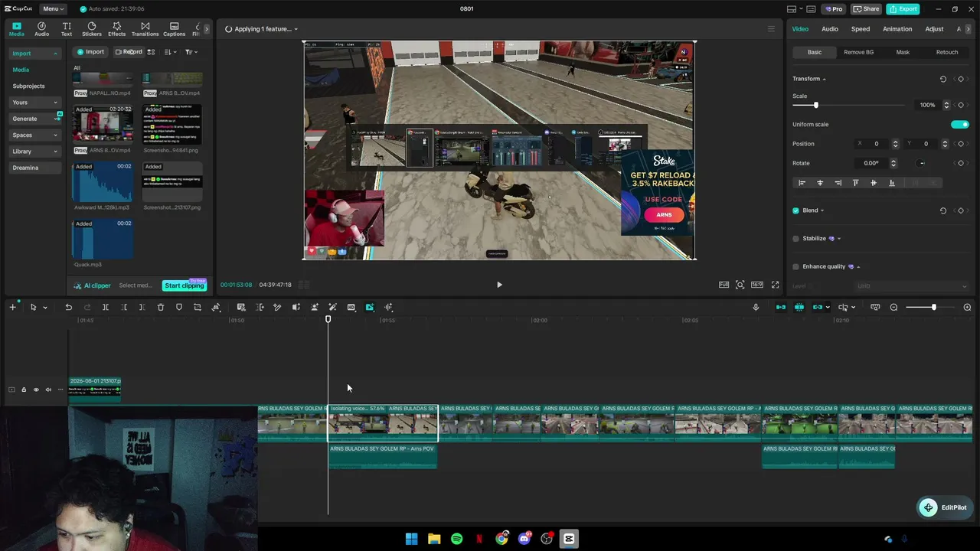Open the Retouch sub-tab
The width and height of the screenshot is (980, 551).
coord(947,52)
